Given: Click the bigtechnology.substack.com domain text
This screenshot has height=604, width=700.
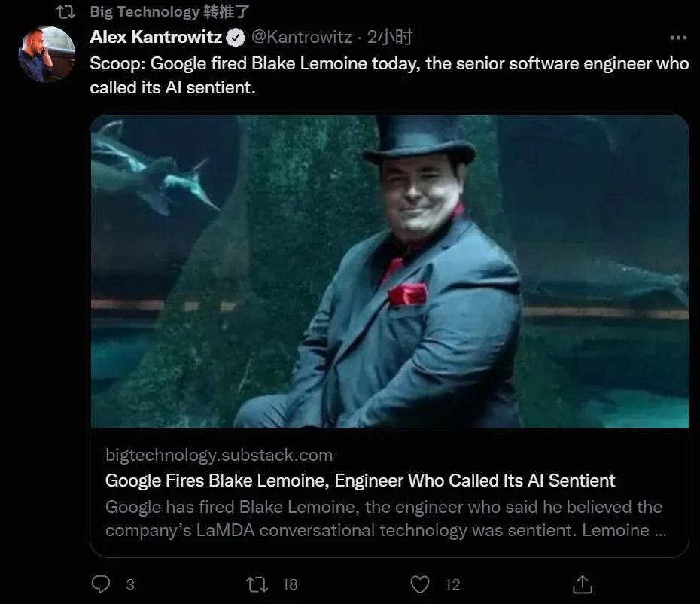Looking at the screenshot, I should 218,456.
